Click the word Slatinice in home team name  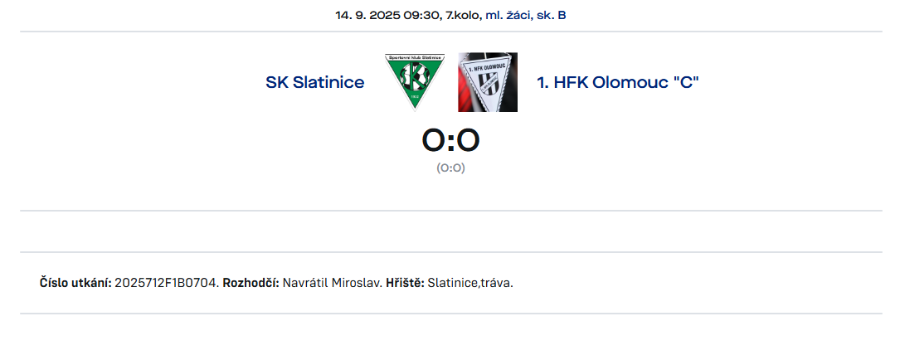tap(328, 83)
